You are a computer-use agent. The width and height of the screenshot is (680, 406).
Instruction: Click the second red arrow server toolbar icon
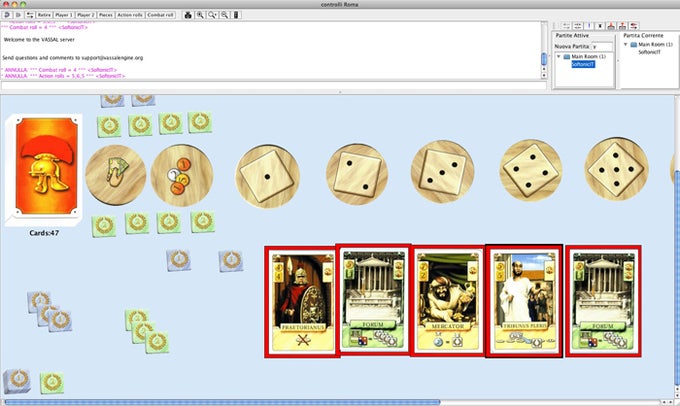623,26
